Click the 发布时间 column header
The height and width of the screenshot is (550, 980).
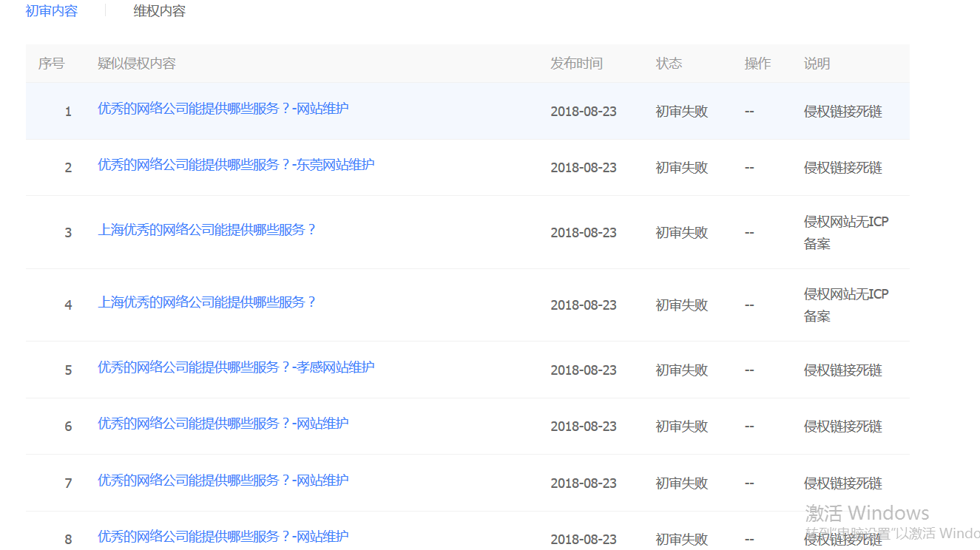click(576, 64)
